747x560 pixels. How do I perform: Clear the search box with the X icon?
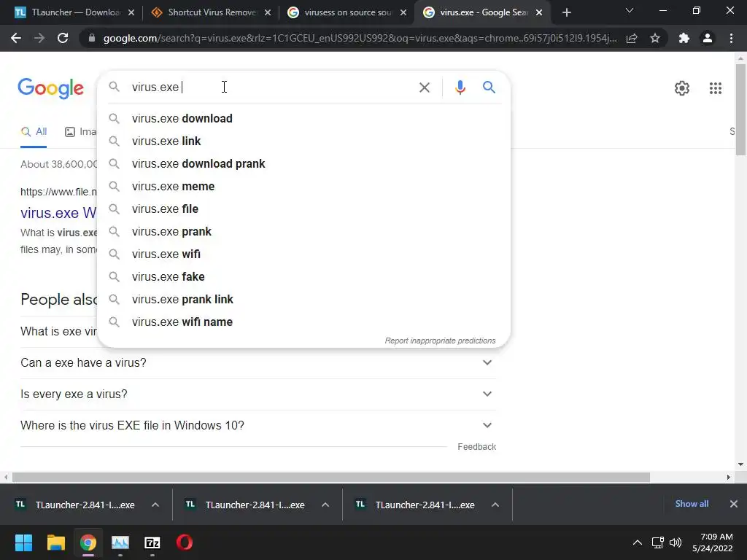click(x=424, y=87)
